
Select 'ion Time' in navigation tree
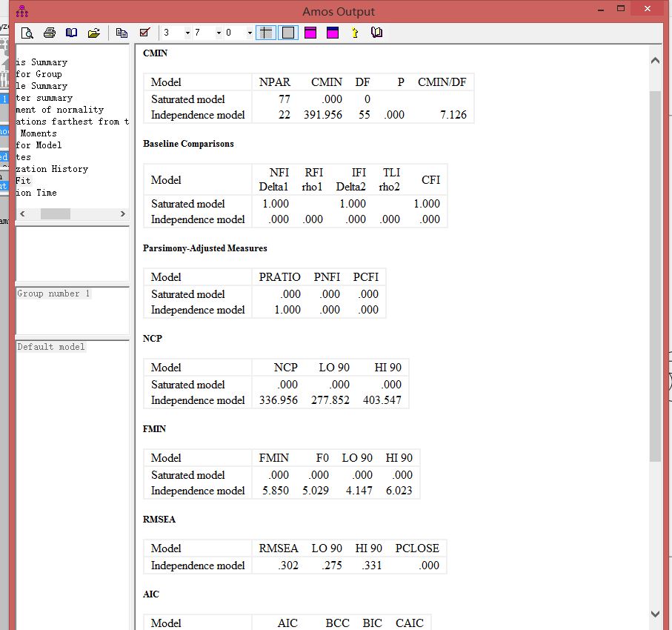tap(36, 193)
